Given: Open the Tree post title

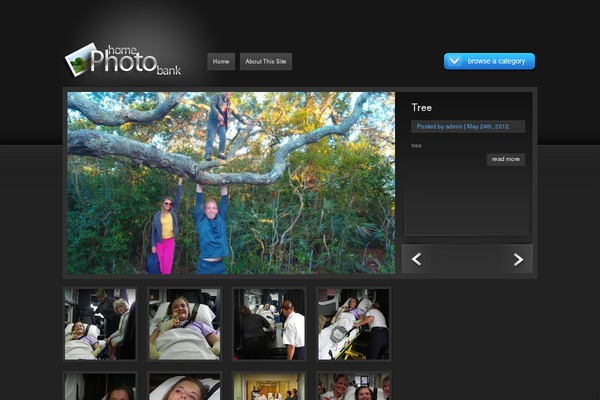Looking at the screenshot, I should pos(422,108).
